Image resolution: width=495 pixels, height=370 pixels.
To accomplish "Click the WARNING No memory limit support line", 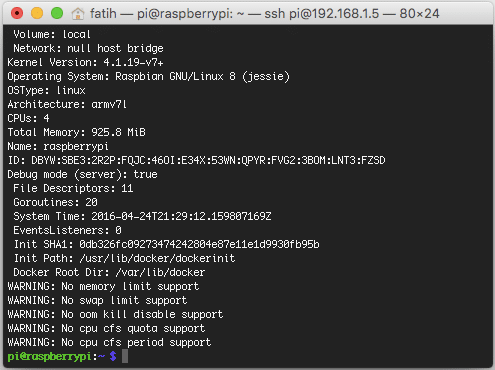I will 103,286.
